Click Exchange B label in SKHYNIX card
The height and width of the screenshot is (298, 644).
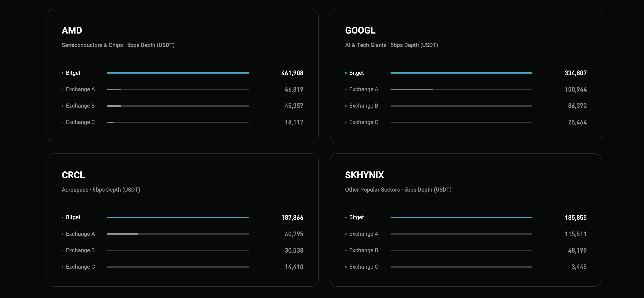pos(363,250)
